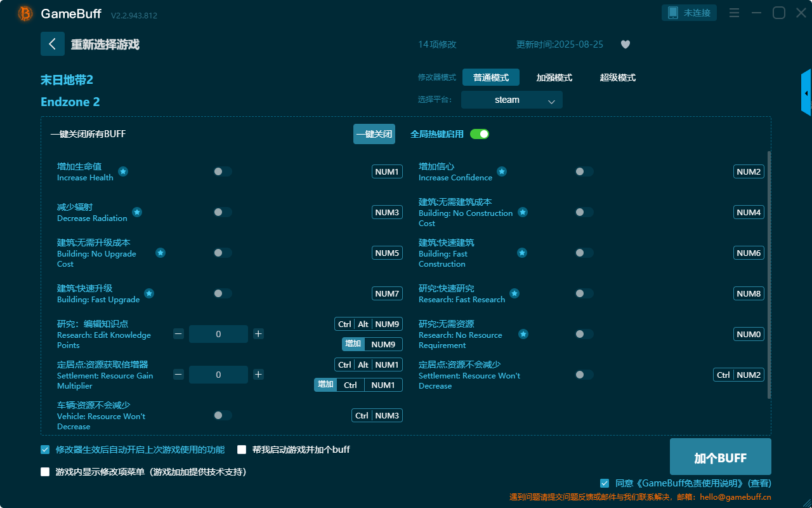
Task: Click star beside Fast Research
Action: tap(514, 293)
